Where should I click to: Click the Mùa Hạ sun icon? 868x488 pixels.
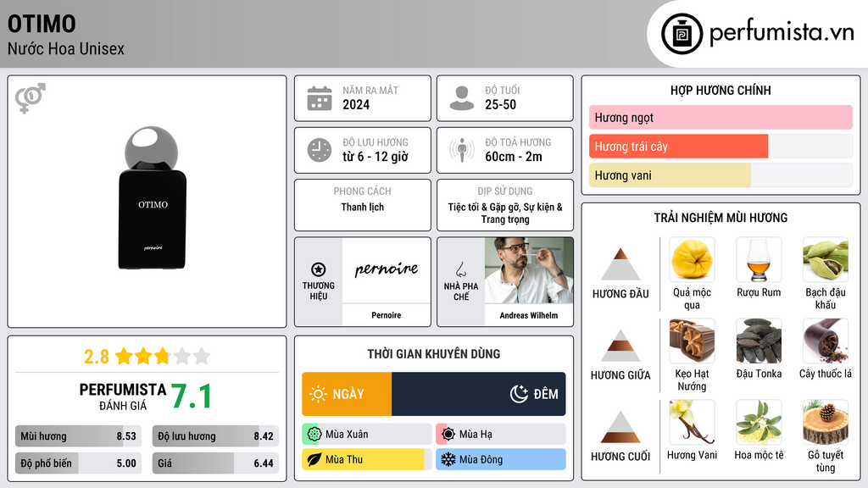tap(448, 435)
